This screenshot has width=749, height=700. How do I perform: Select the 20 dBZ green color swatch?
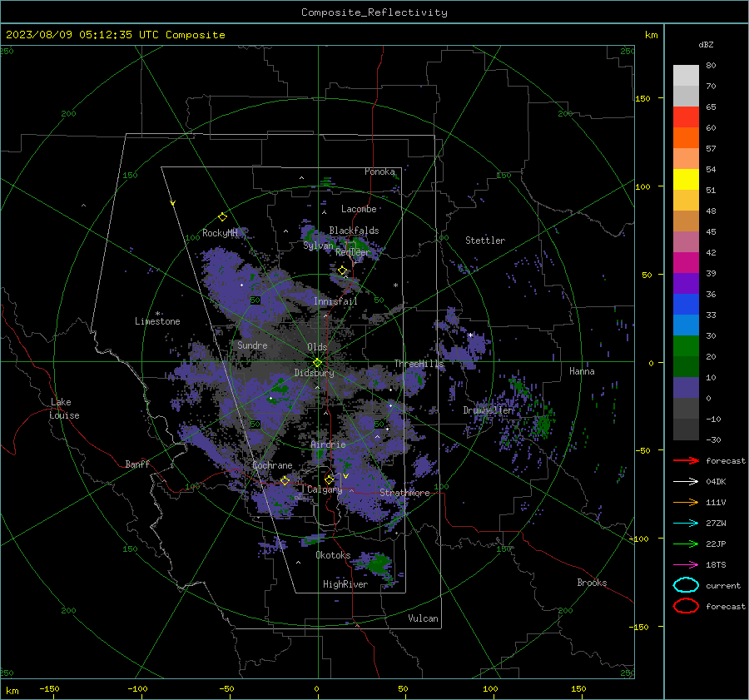tap(686, 345)
